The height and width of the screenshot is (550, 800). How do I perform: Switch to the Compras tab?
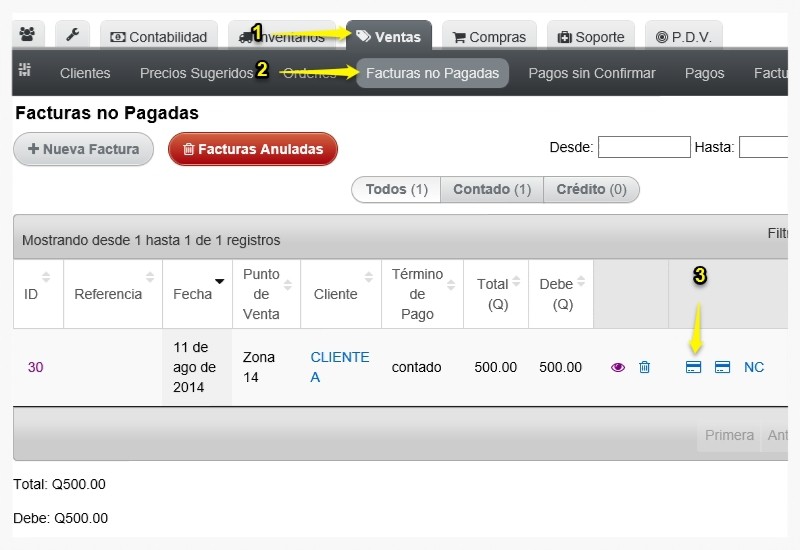pos(489,36)
